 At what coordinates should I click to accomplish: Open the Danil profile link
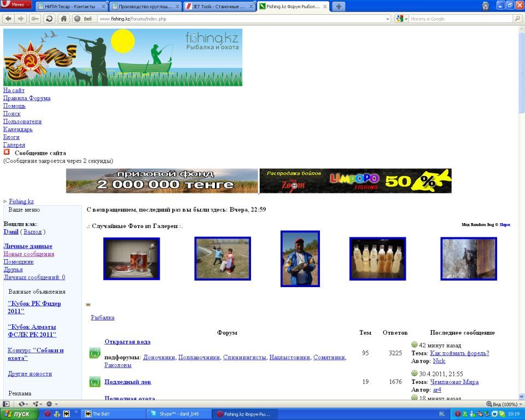coord(11,232)
